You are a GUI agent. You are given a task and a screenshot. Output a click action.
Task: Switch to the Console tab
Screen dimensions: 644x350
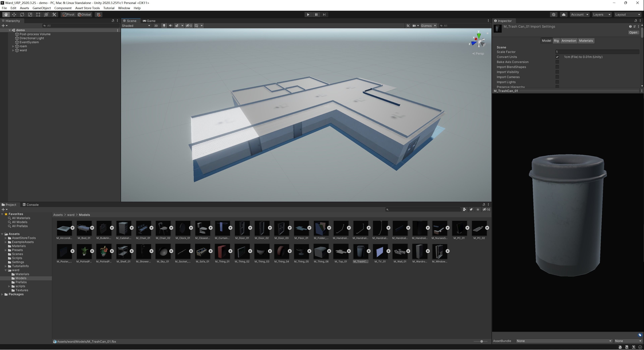[31, 205]
